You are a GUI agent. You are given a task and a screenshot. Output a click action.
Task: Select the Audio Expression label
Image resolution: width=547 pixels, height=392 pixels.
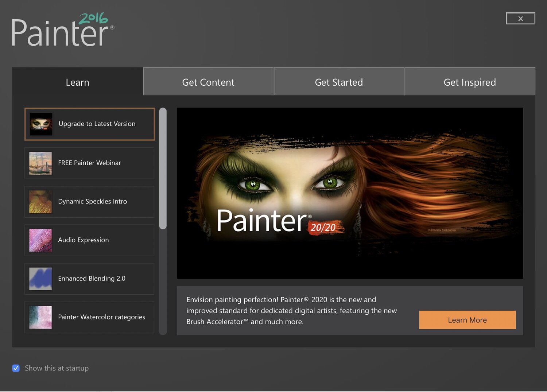(x=84, y=240)
